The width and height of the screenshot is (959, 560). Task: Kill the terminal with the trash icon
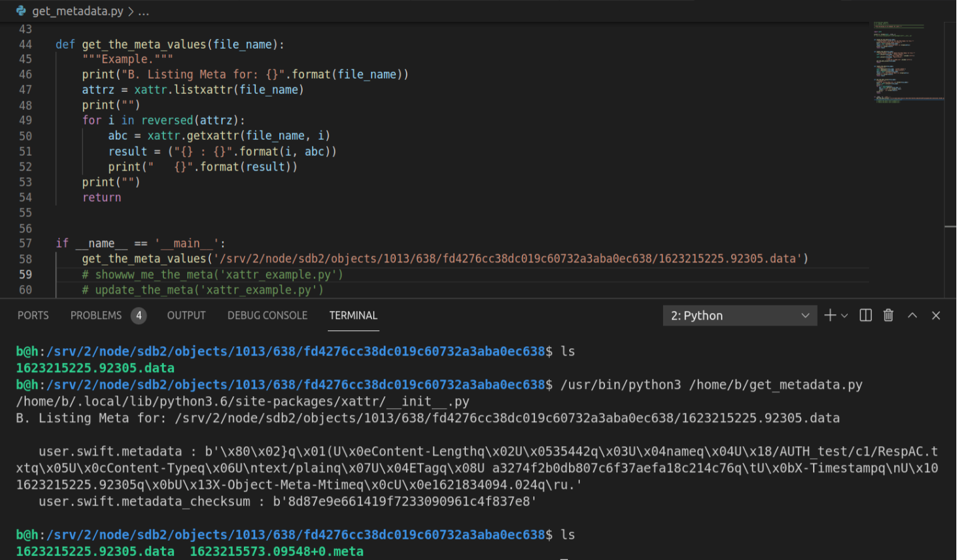pos(888,316)
